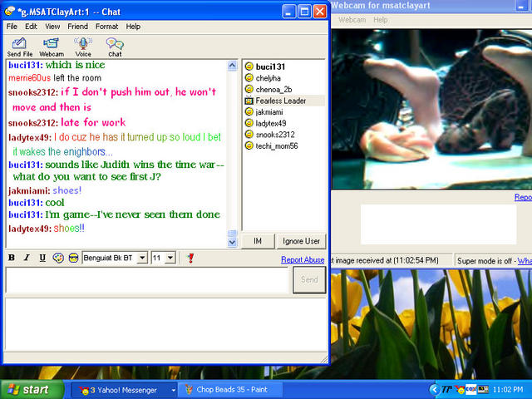Click the Ignore User button
Image resolution: width=532 pixels, height=399 pixels.
[x=301, y=241]
